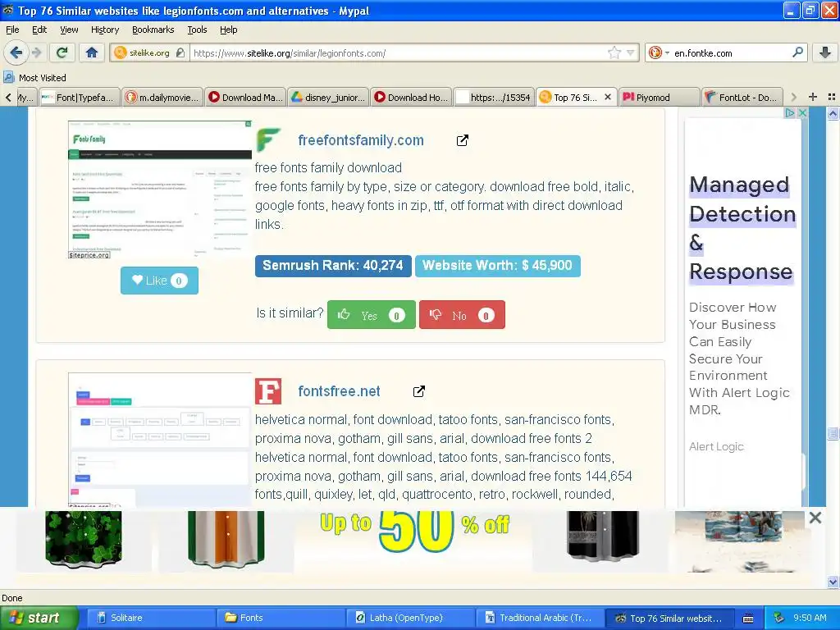Switch to Traditional Arabic taskbar window
This screenshot has height=630, width=840.
tap(540, 618)
